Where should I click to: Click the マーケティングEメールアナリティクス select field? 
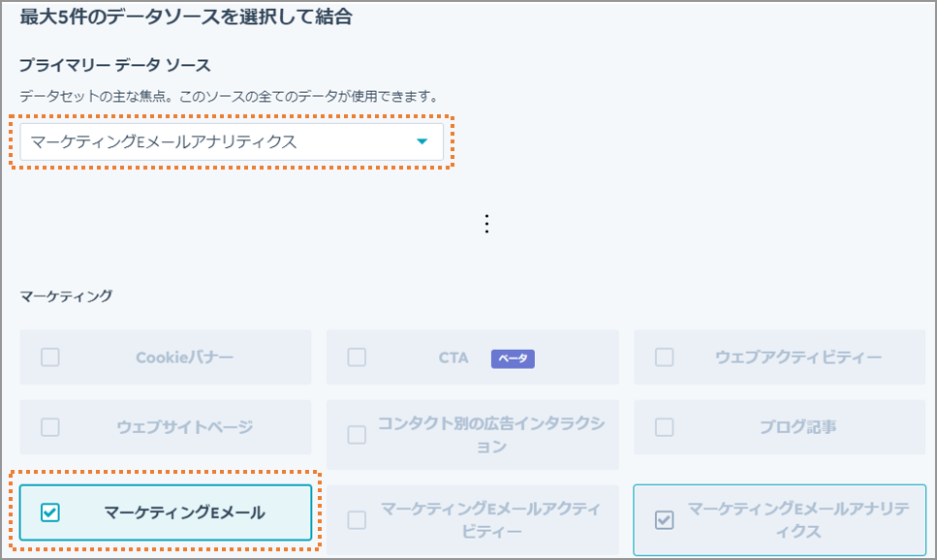232,141
